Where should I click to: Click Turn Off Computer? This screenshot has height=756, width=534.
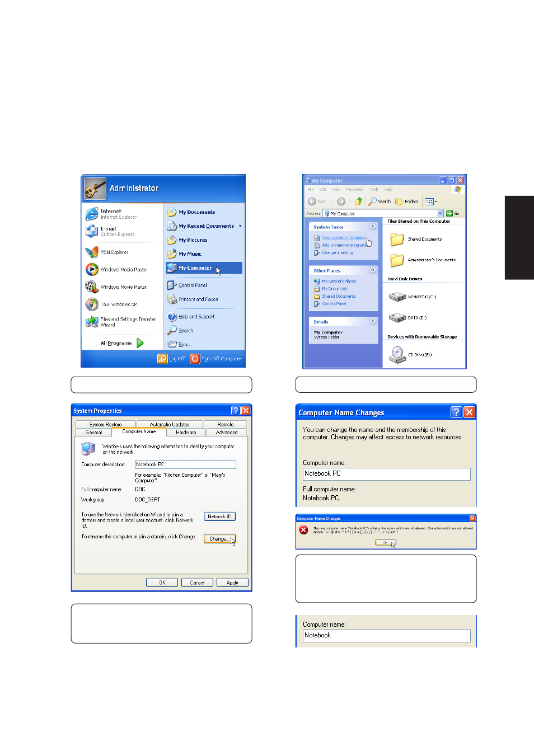(216, 359)
